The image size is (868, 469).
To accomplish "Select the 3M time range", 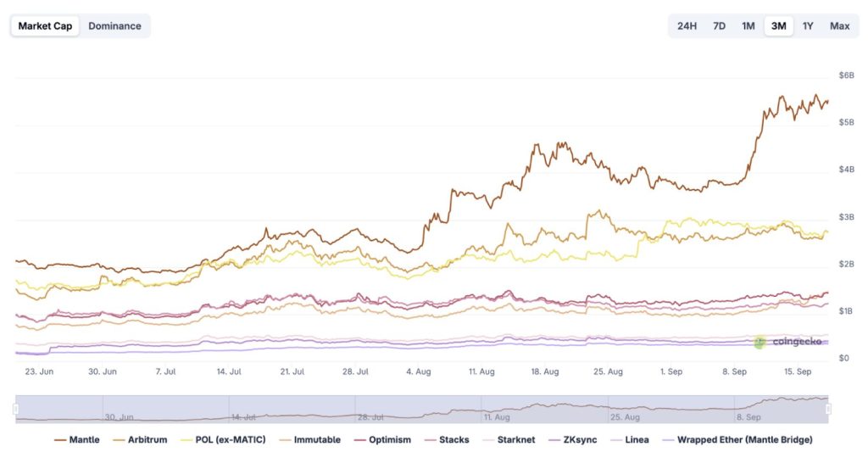I will click(x=777, y=26).
